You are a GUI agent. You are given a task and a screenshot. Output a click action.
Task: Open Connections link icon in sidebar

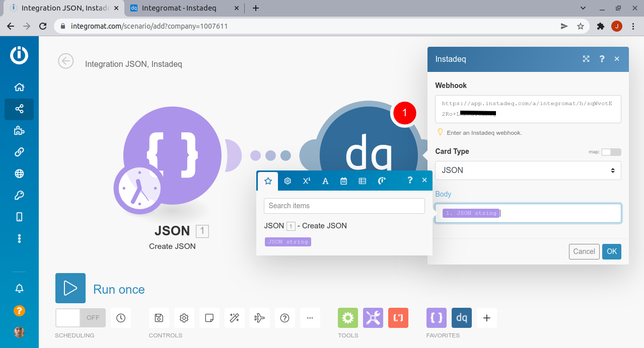[19, 152]
